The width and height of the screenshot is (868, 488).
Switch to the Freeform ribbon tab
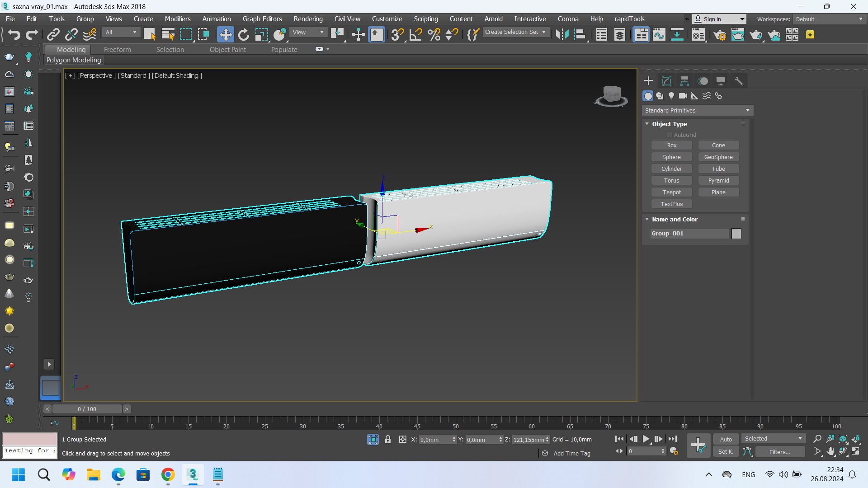tap(117, 50)
